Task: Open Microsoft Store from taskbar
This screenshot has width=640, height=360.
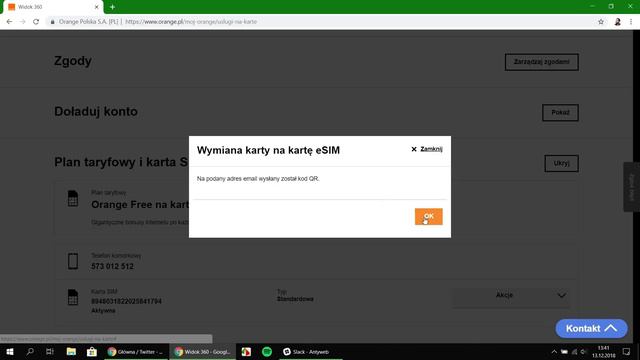Action: 92,351
